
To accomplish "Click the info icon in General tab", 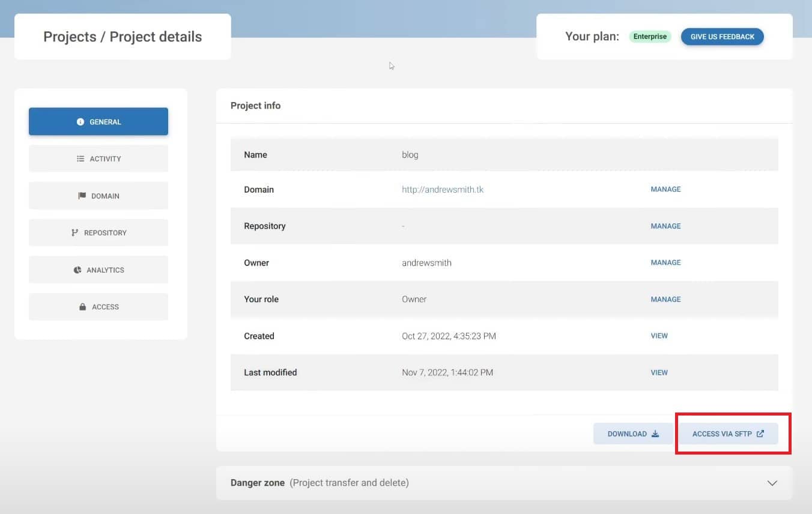I will (x=80, y=122).
